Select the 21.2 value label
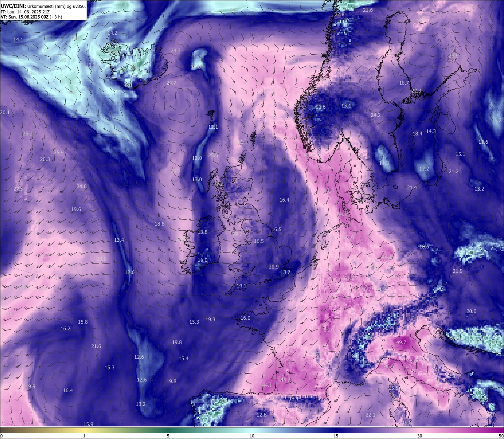Screen dimensions: 504x439 tap(454, 172)
